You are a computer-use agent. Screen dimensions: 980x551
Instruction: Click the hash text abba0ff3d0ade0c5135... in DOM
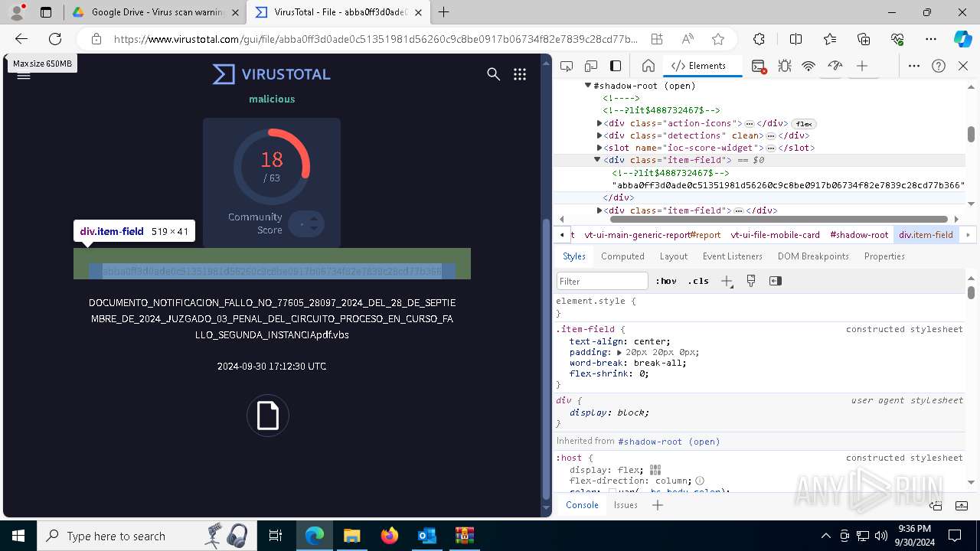(x=788, y=185)
